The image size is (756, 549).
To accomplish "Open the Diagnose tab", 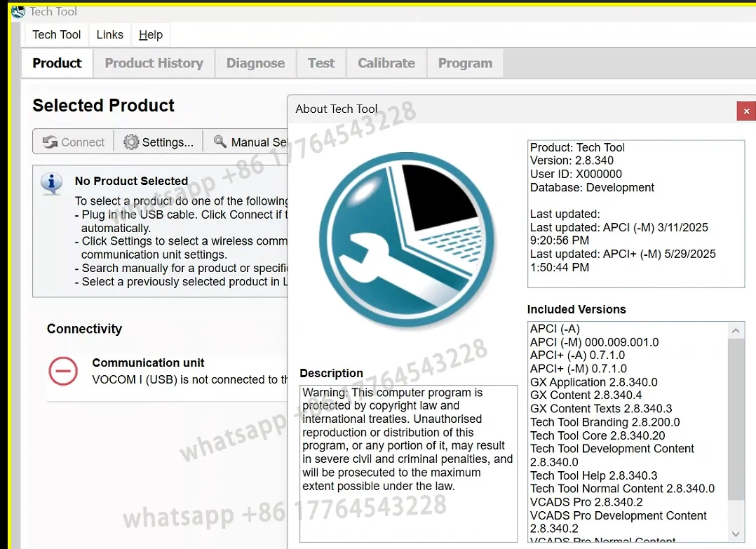I will point(255,63).
